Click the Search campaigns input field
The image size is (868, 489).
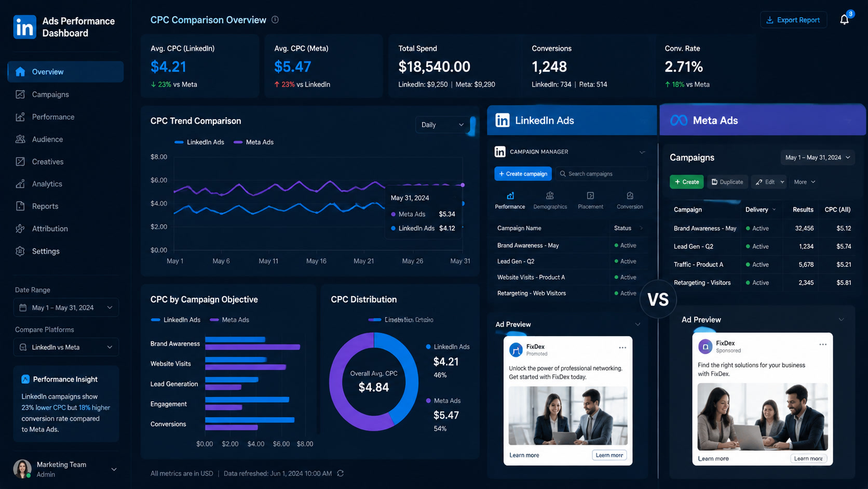[601, 174]
